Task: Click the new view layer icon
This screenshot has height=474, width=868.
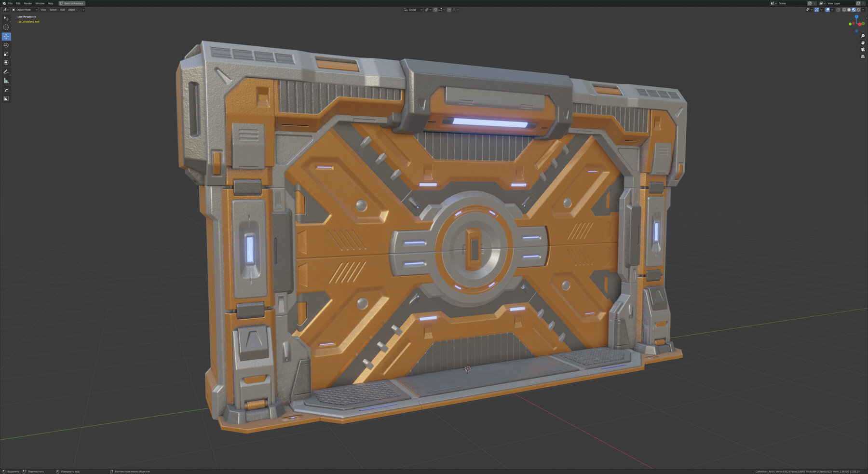Action: [x=858, y=3]
